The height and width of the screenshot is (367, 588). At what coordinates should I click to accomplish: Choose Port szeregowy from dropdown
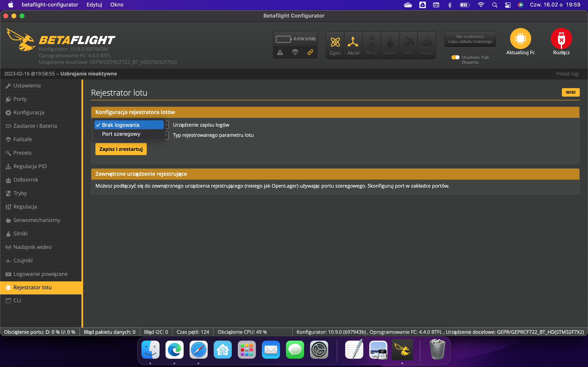[121, 134]
